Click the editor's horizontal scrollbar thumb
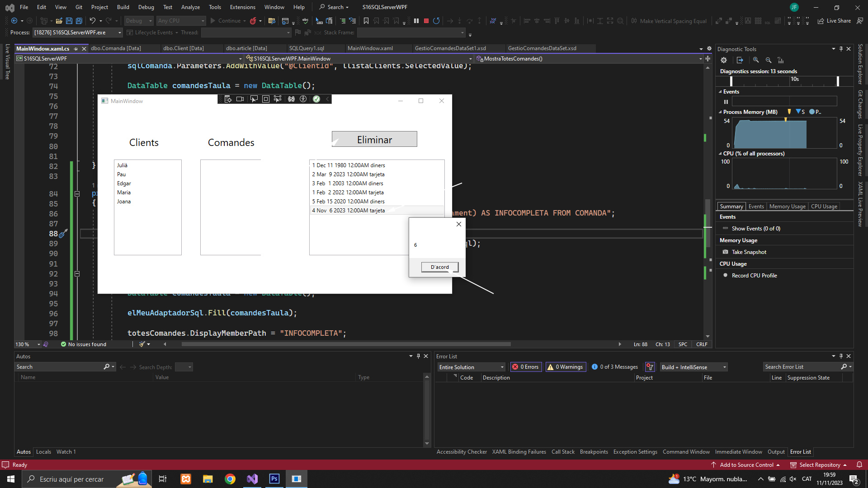868x488 pixels. [346, 344]
